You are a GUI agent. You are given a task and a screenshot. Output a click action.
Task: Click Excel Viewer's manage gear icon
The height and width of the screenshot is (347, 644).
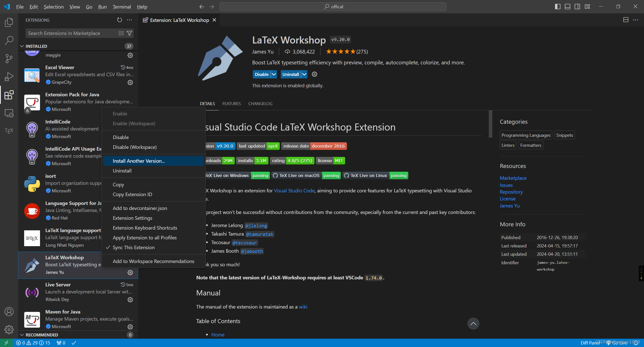pos(130,82)
